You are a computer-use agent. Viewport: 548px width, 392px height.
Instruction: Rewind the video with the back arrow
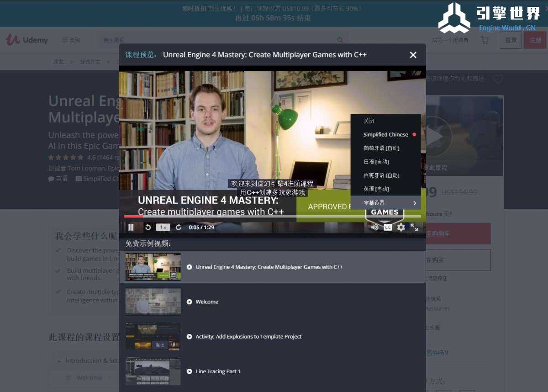tap(148, 227)
